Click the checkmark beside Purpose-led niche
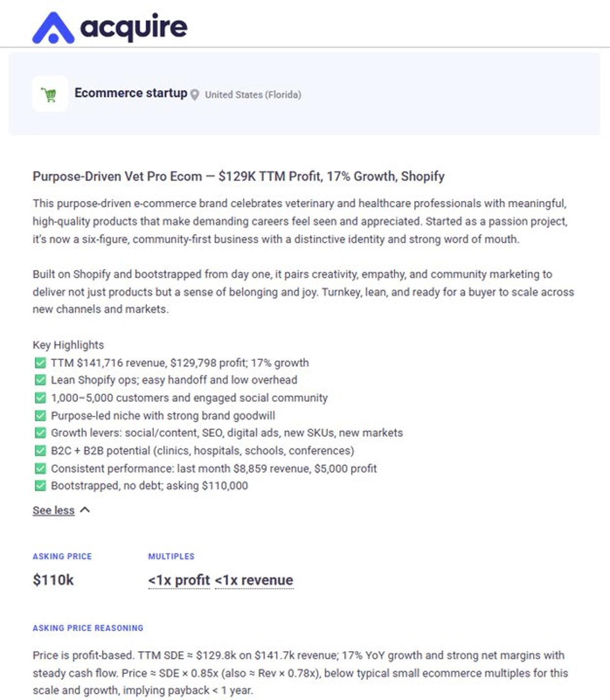The image size is (610, 700). (40, 416)
